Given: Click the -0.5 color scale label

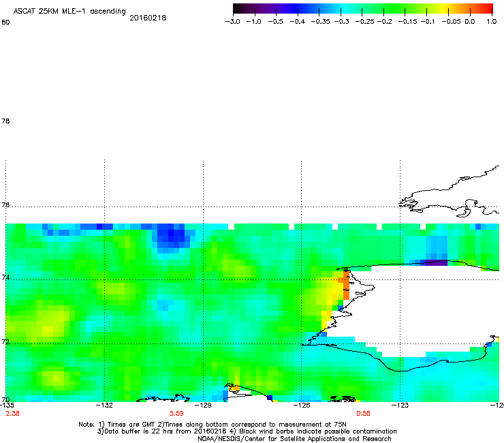Looking at the screenshot, I should [275, 22].
